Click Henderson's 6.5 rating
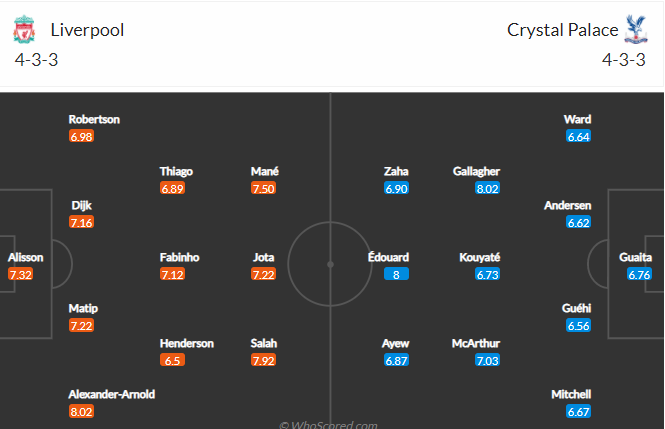Viewport: 665px width, 429px height. 172,360
